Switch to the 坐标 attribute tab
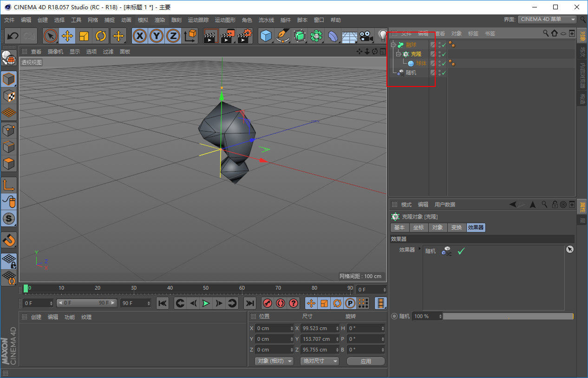The height and width of the screenshot is (378, 588). pos(418,227)
